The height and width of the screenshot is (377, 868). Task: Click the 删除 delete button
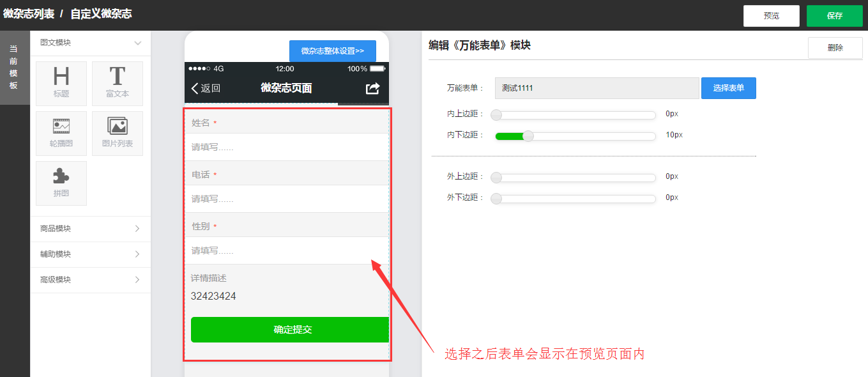click(x=835, y=48)
